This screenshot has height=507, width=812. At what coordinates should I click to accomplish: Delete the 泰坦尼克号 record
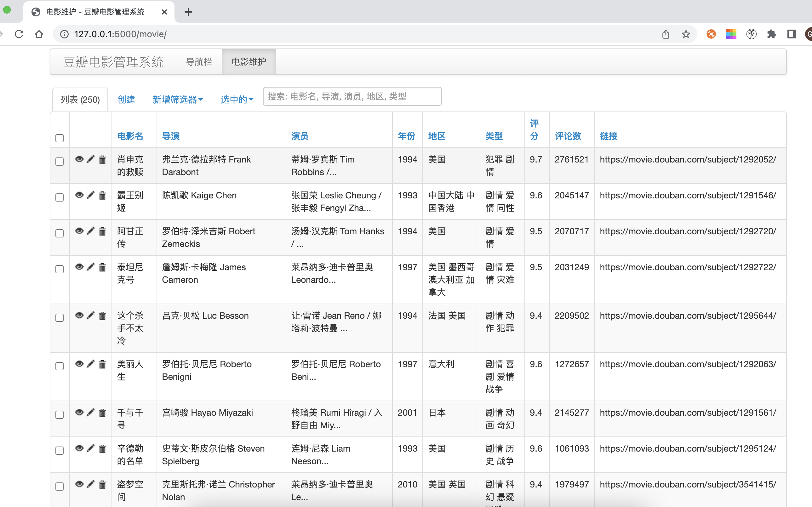102,267
